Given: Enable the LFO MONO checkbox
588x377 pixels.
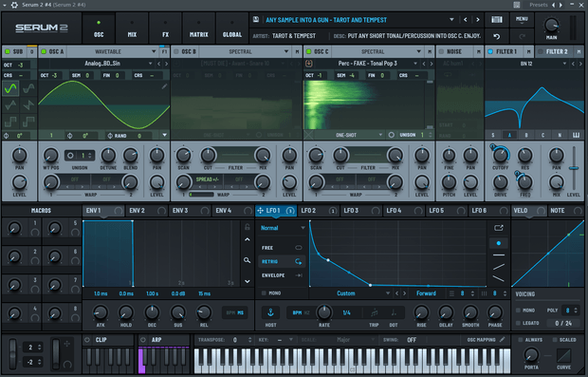Looking at the screenshot, I should 264,292.
